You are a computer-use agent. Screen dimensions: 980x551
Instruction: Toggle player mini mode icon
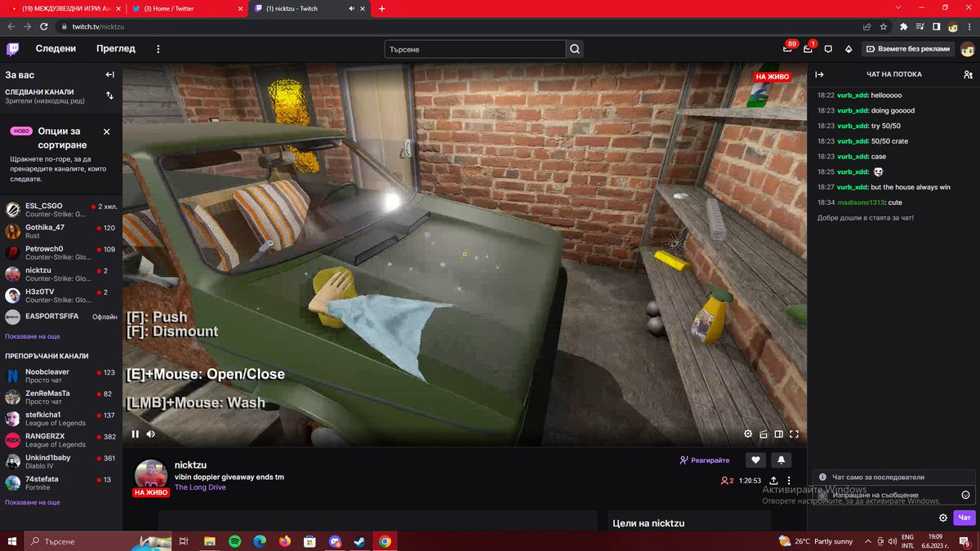(764, 434)
